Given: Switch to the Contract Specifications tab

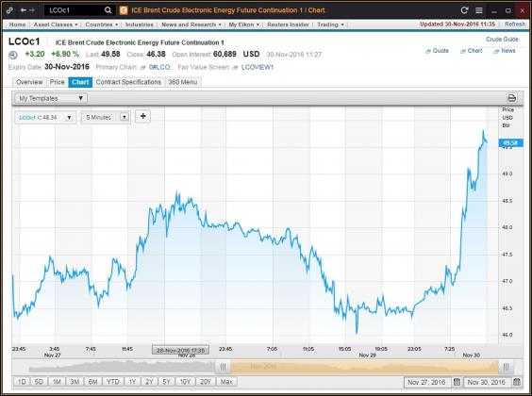Looking at the screenshot, I should [x=128, y=82].
